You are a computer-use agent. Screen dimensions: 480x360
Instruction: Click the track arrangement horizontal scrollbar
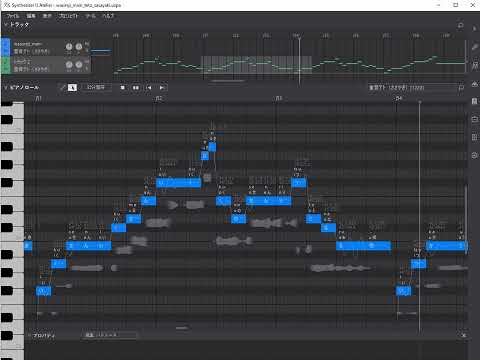click(228, 81)
